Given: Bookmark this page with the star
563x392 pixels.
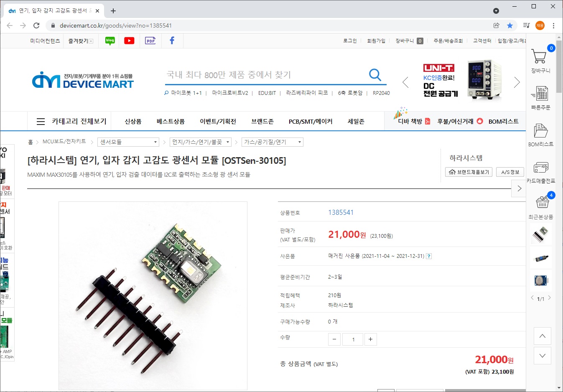Looking at the screenshot, I should pos(510,25).
